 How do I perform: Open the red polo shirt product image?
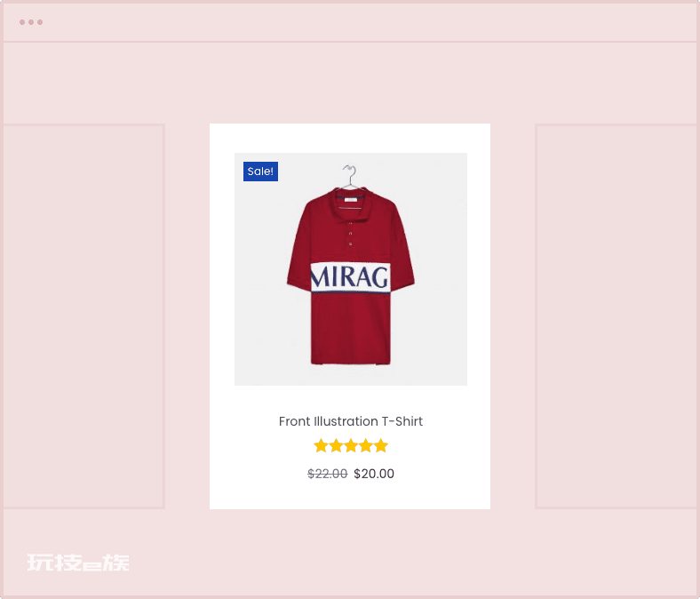coord(351,269)
